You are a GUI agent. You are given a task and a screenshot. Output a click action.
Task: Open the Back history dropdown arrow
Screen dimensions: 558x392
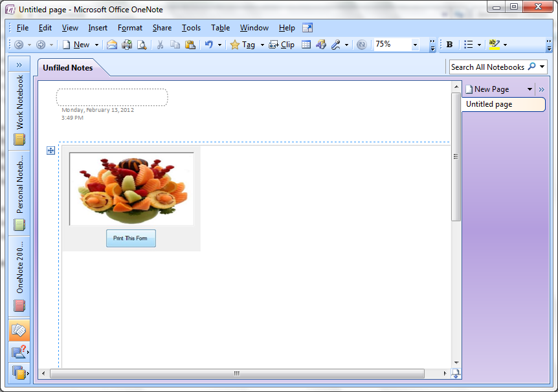pos(29,45)
